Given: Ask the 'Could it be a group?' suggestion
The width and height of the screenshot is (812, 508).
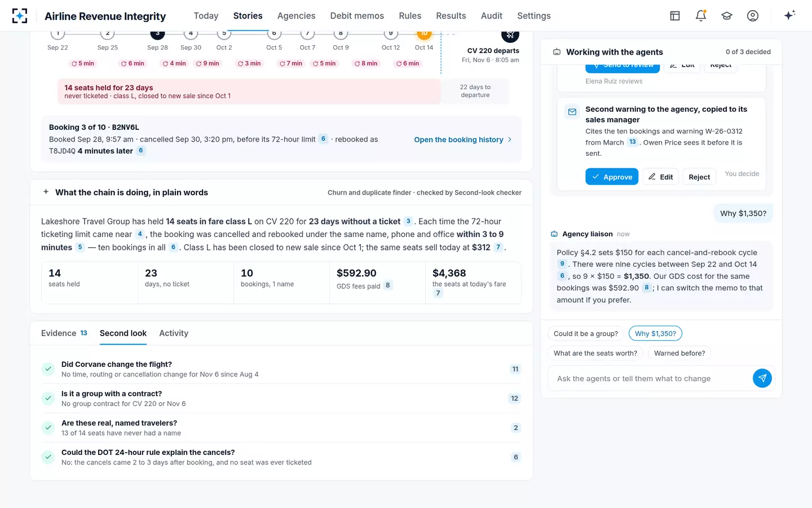Looking at the screenshot, I should click(586, 334).
